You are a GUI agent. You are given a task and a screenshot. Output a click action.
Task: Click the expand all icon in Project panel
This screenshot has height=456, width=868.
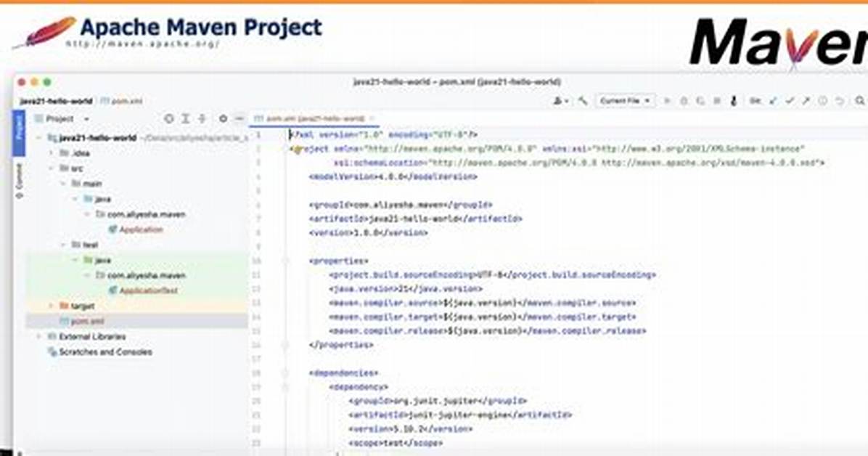coord(186,118)
